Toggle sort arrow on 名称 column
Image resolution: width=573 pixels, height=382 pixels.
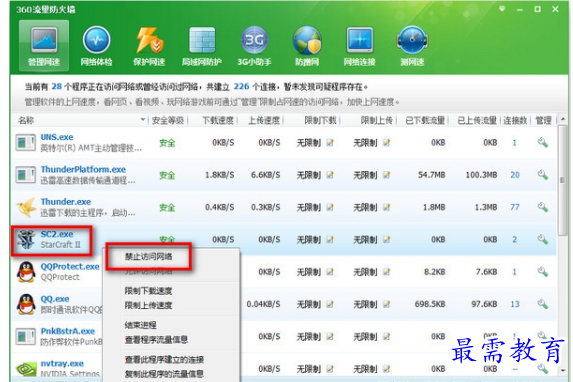(143, 120)
